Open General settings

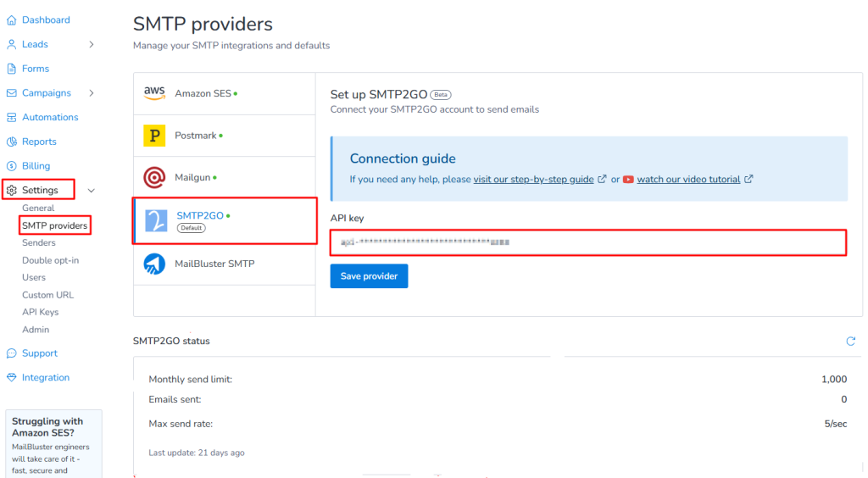pos(38,208)
